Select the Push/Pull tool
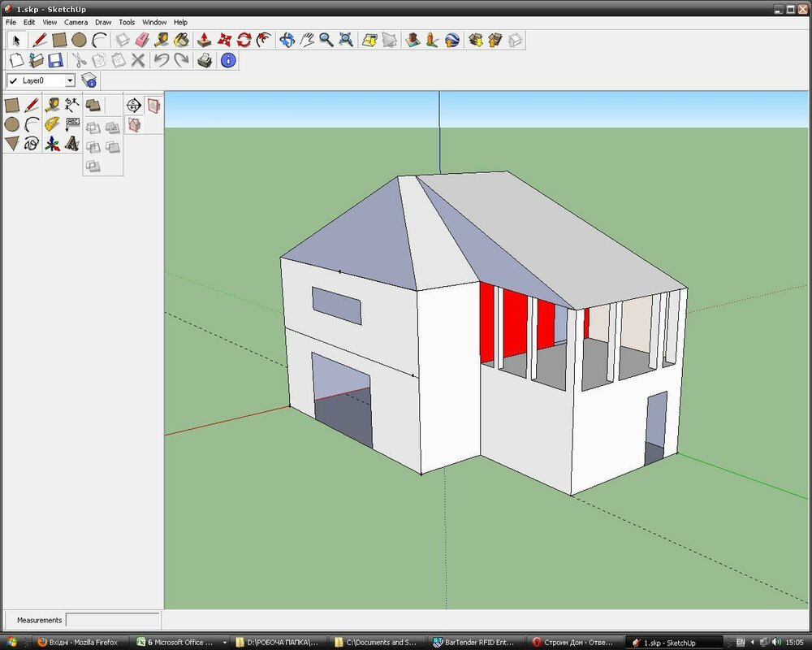812x650 pixels. (204, 39)
